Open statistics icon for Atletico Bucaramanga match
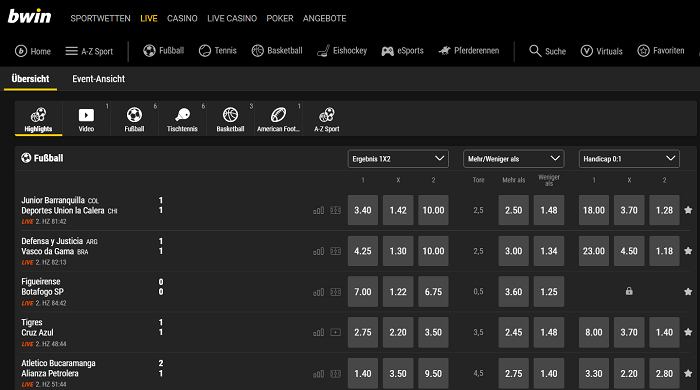Viewport: 700px width, 390px height. point(318,374)
